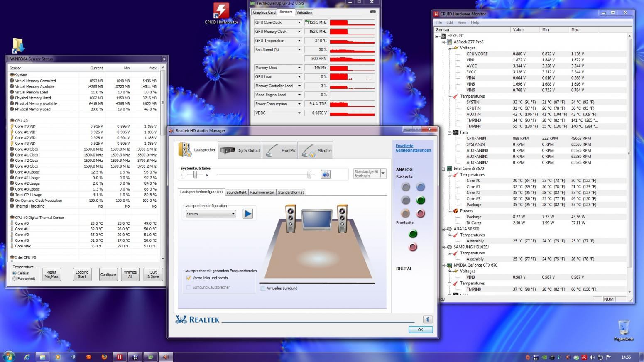This screenshot has width=644, height=362.
Task: Switch to Graphics Card tab in GPU-Z
Action: (x=264, y=12)
